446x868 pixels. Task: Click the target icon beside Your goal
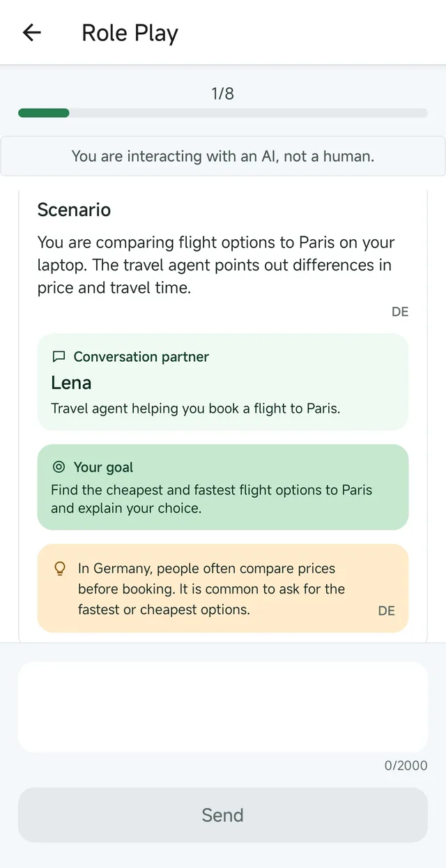(59, 467)
